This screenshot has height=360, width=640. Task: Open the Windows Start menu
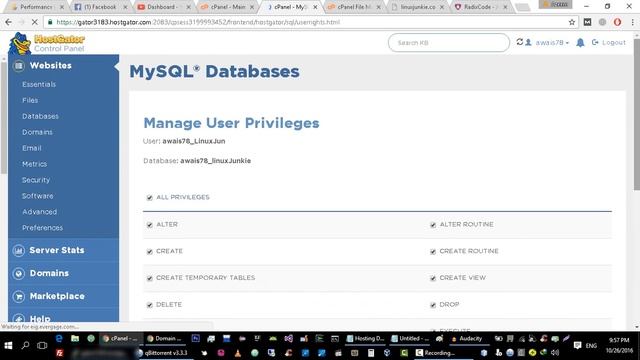8,346
